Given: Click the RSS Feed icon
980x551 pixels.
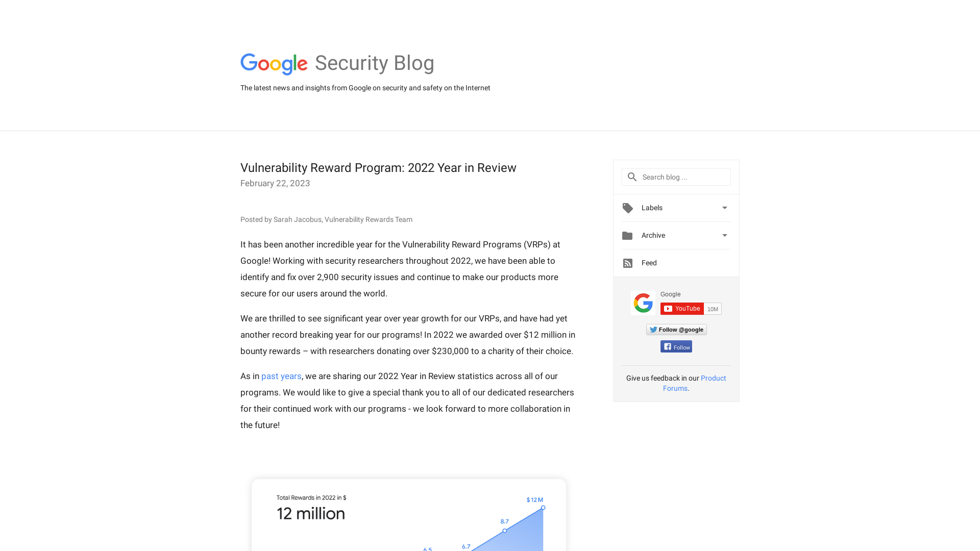Looking at the screenshot, I should click(627, 263).
